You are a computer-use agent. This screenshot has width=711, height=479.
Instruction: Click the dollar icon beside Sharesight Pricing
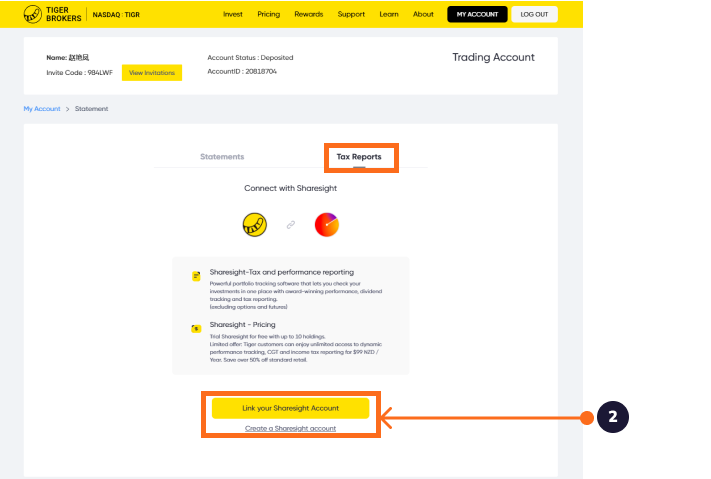196,328
